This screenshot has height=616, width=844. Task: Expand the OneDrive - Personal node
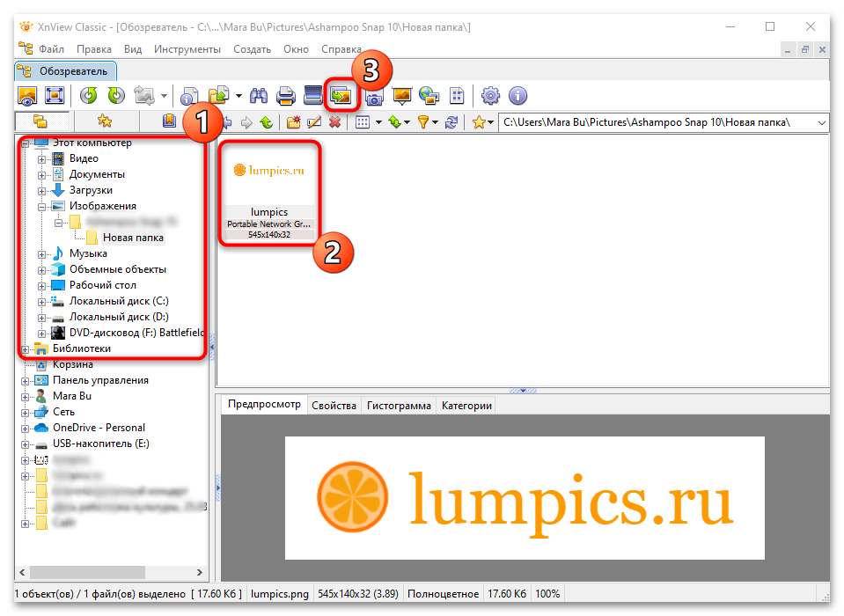25,429
